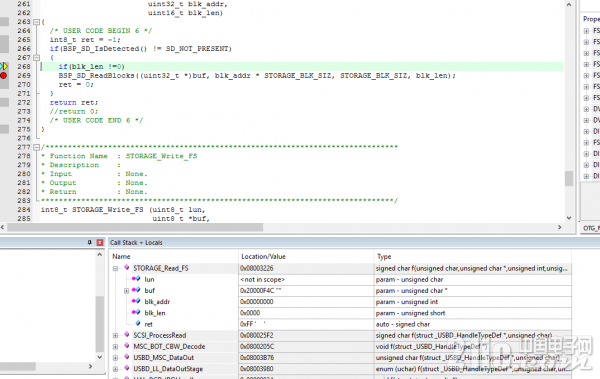Viewport: 600px width, 379px height.
Task: Collapse the comment block fold at line 277
Action: click(36, 147)
